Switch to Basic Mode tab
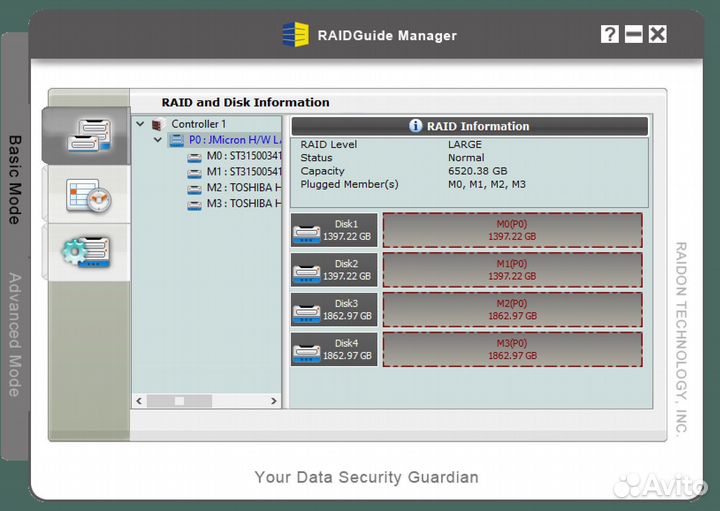 [15, 180]
